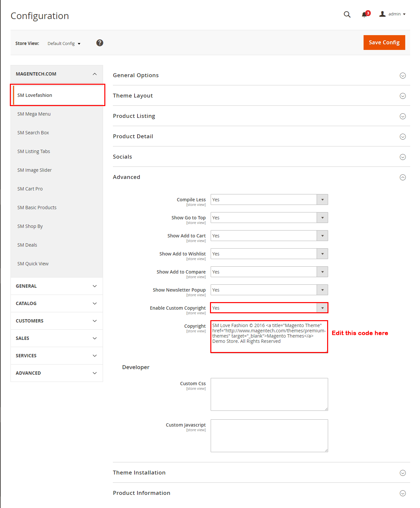Click the Configuration page title
This screenshot has height=508, width=420.
pyautogui.click(x=40, y=16)
